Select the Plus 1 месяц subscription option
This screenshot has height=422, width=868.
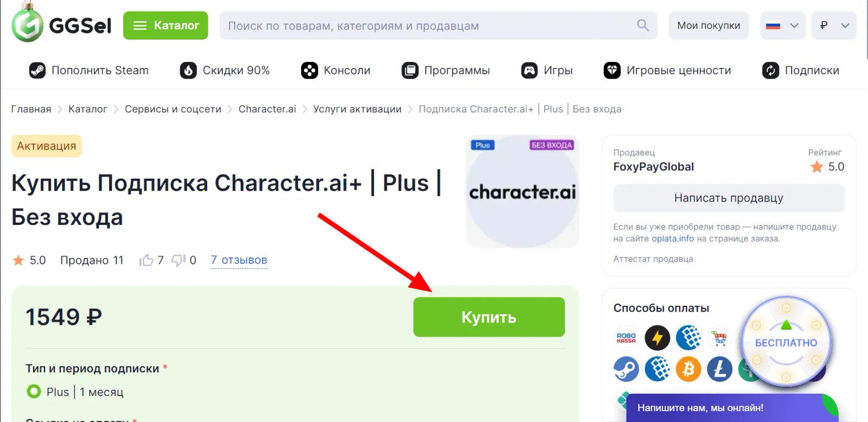pyautogui.click(x=34, y=391)
